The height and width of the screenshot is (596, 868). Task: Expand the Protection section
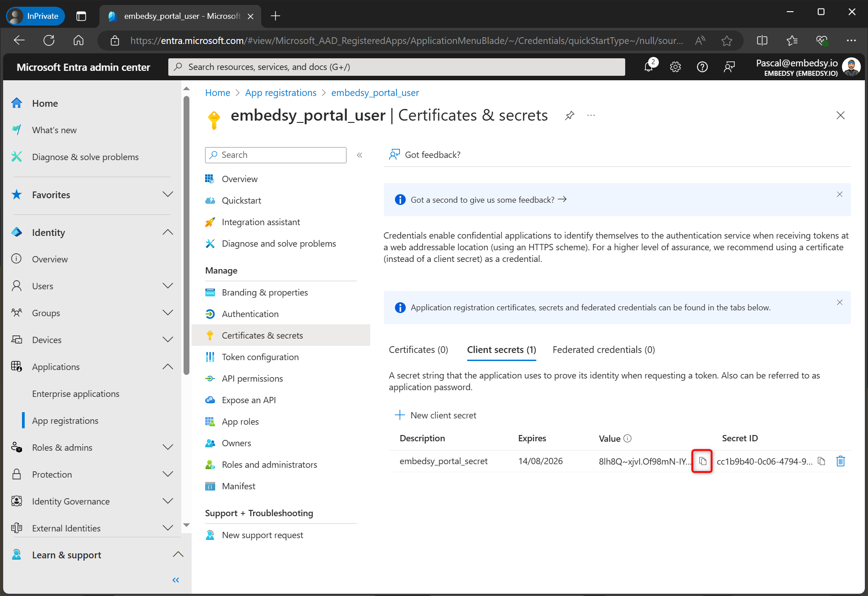point(168,474)
